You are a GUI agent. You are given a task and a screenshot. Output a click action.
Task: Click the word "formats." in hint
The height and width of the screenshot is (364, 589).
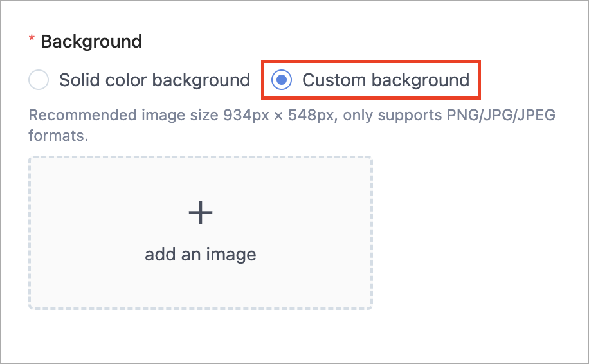click(59, 136)
